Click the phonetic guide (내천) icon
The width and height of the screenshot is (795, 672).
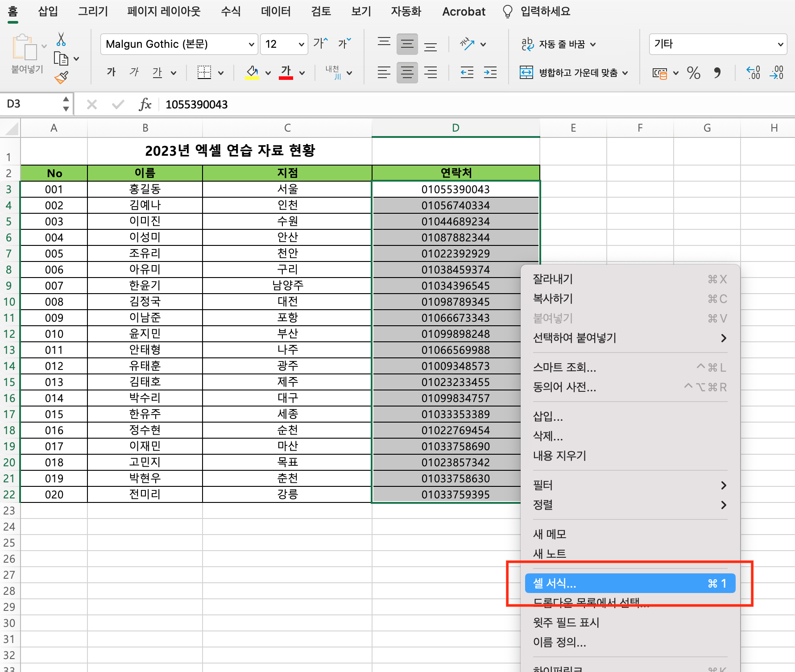333,72
